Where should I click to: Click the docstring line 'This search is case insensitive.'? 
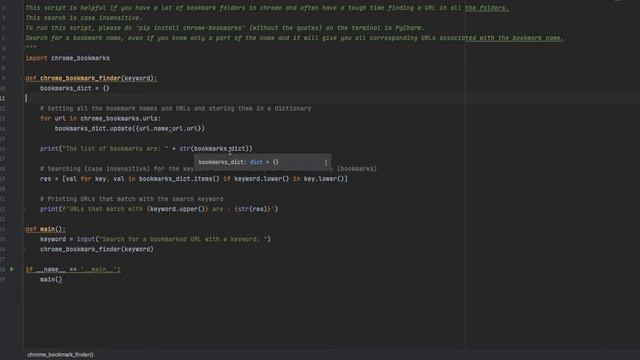84,18
